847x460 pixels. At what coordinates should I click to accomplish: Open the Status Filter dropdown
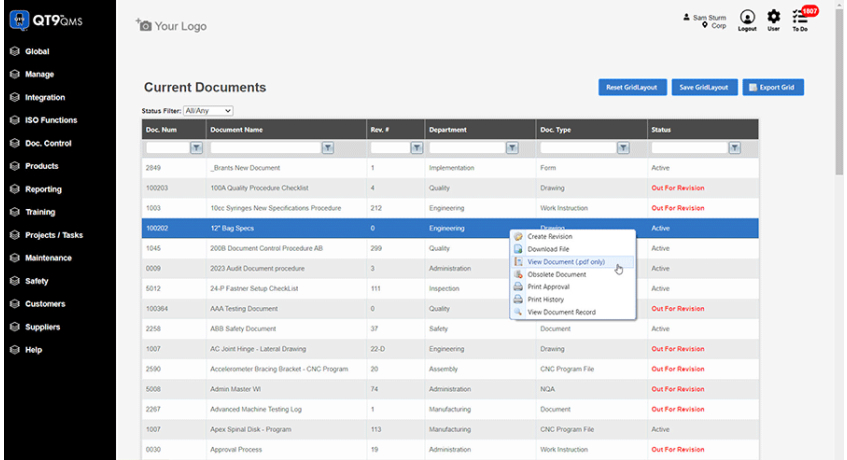click(x=208, y=110)
